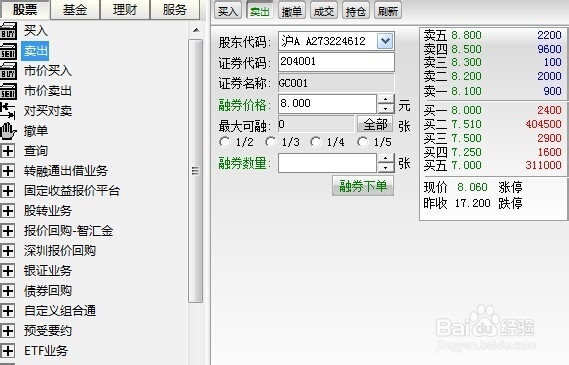Click the 卖一 price 8.100
The width and height of the screenshot is (569, 365).
466,91
